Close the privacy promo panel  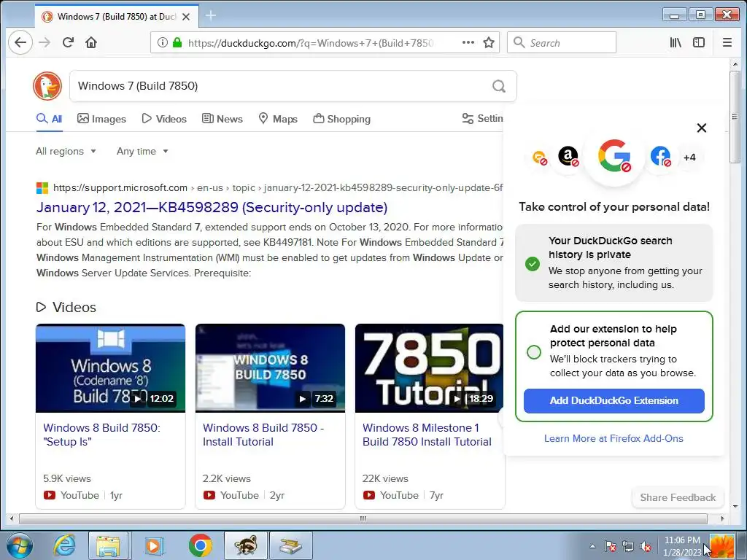click(x=701, y=128)
